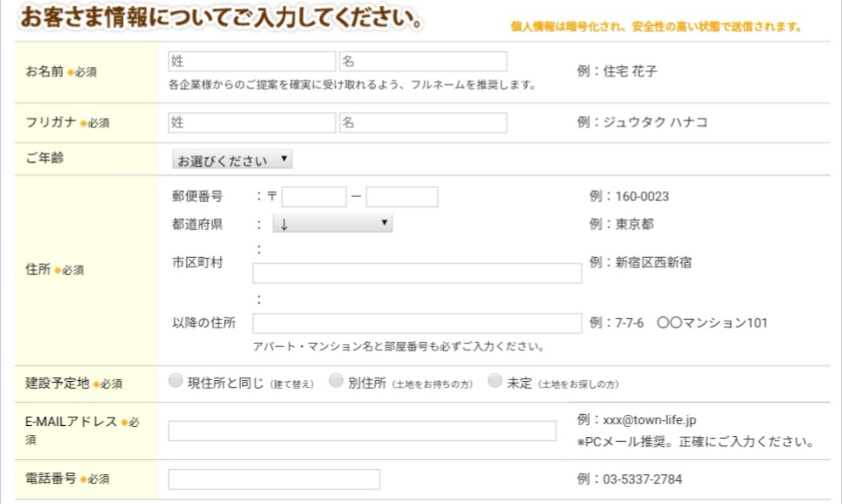
Task: Open the 都道府県 prefecture dropdown
Action: 333,223
